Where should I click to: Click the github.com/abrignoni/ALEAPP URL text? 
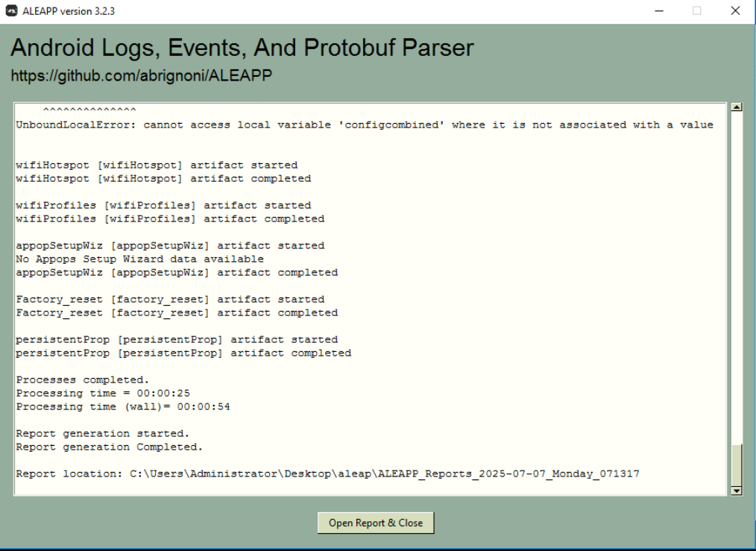[x=141, y=76]
